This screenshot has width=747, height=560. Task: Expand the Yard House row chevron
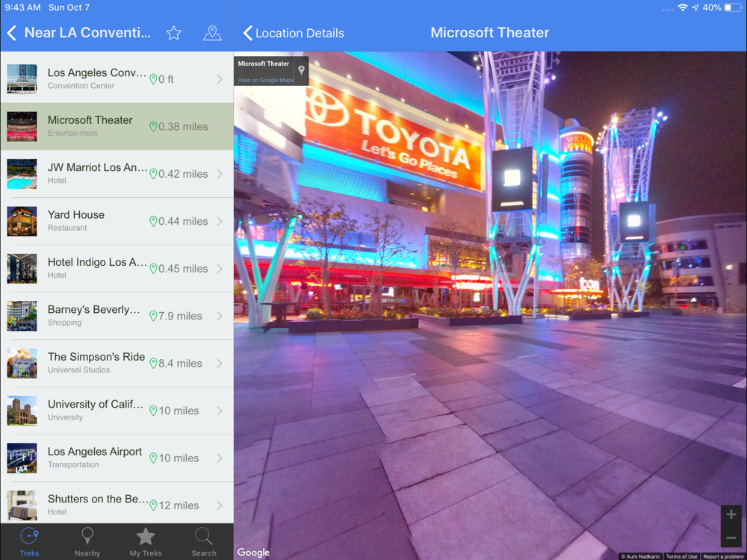point(220,221)
